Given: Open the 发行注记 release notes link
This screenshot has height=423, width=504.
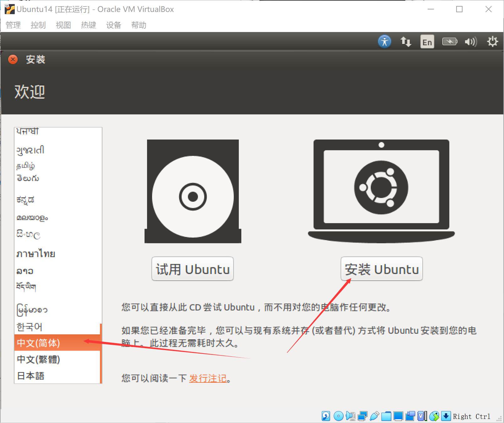Looking at the screenshot, I should 208,378.
